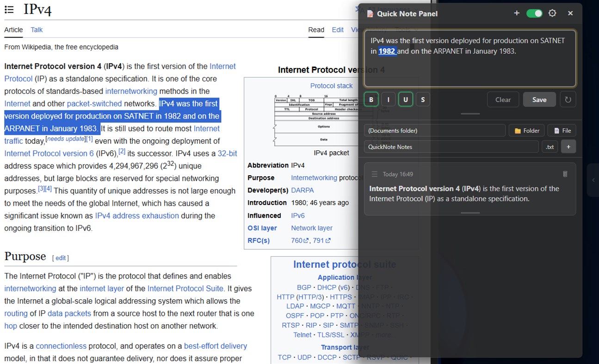
Task: Open the internet layer link in Purpose section
Action: point(102,289)
